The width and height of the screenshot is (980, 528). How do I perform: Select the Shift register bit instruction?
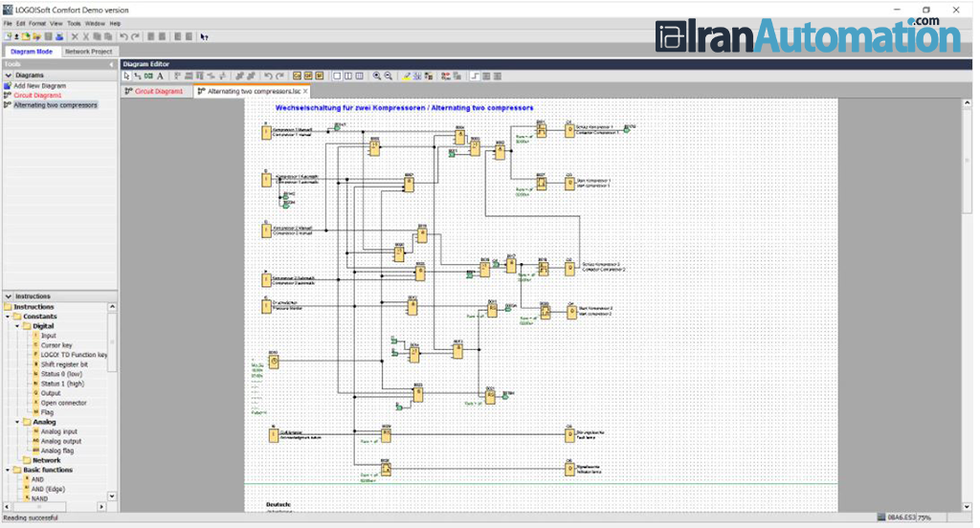click(64, 364)
